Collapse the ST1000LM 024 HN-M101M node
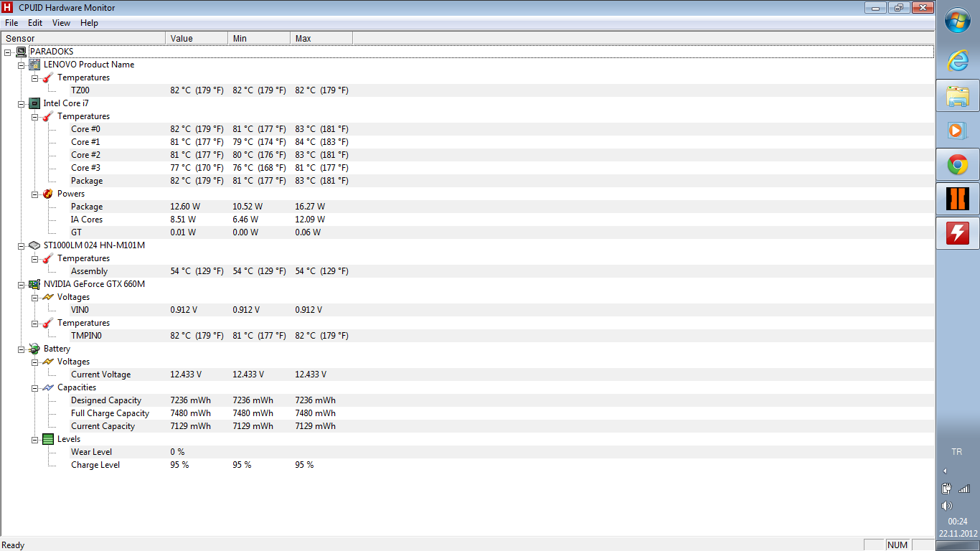Viewport: 980px width, 551px height. click(21, 245)
